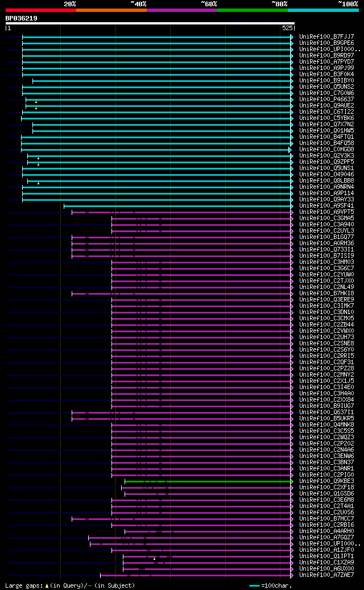
Task: Open hit UniRef100_Q3ERE9
Action: [326, 300]
